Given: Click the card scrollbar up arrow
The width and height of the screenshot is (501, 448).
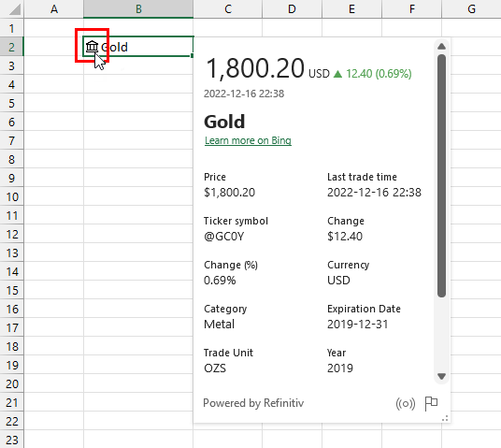Looking at the screenshot, I should pos(441,47).
